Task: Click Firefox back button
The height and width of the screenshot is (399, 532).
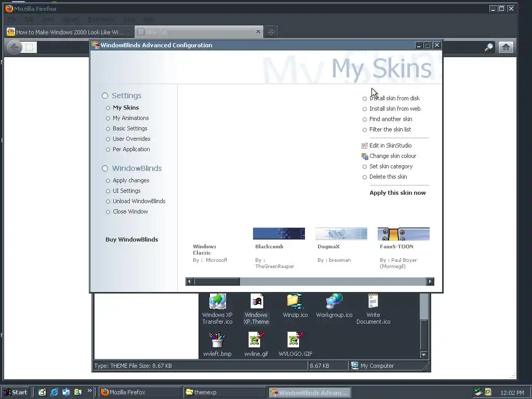Action: coord(14,47)
